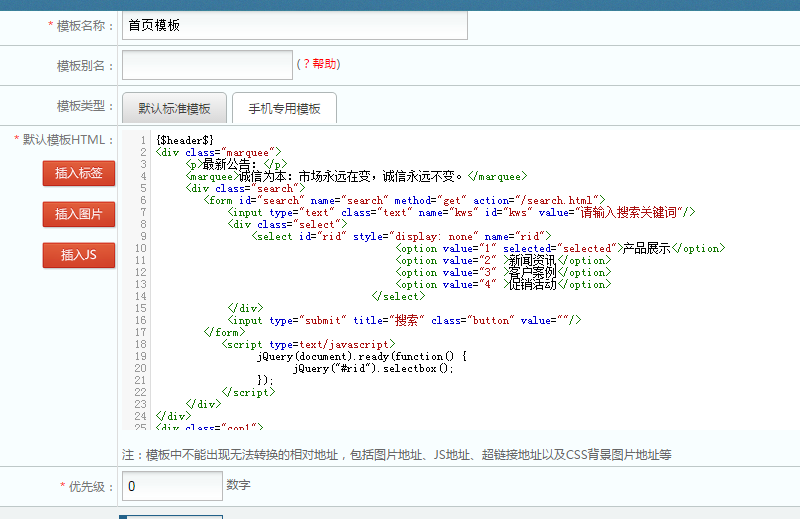The width and height of the screenshot is (800, 519).
Task: Click the empty 模板别名 input field
Action: click(207, 65)
